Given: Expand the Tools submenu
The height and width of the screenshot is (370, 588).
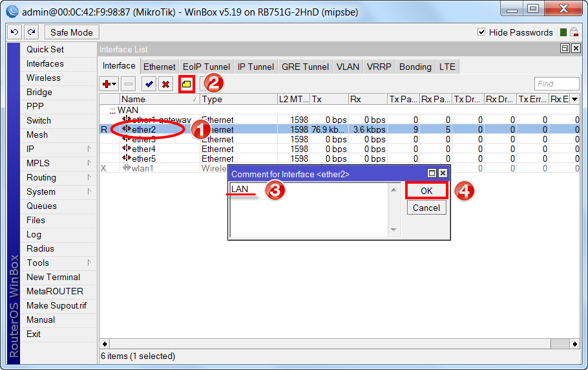Looking at the screenshot, I should tap(89, 263).
